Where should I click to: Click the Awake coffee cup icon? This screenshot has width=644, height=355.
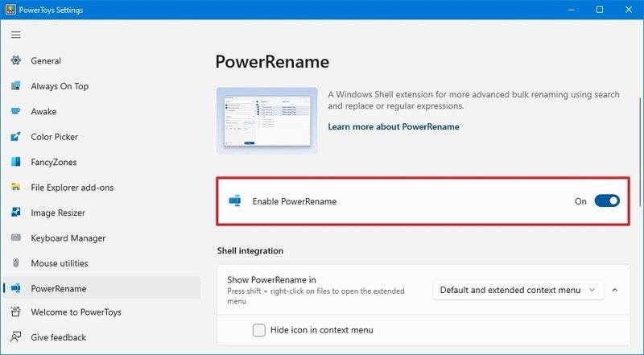[15, 112]
